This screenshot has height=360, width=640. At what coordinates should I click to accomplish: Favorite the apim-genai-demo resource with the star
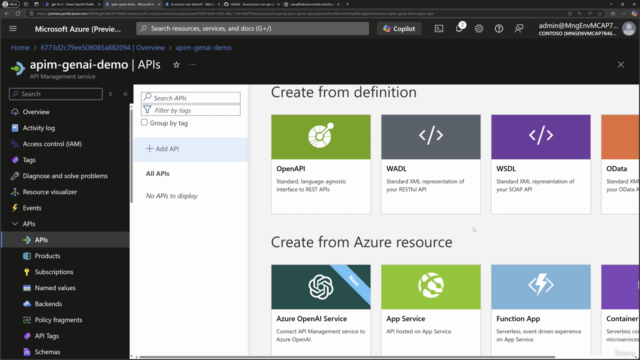coord(176,65)
